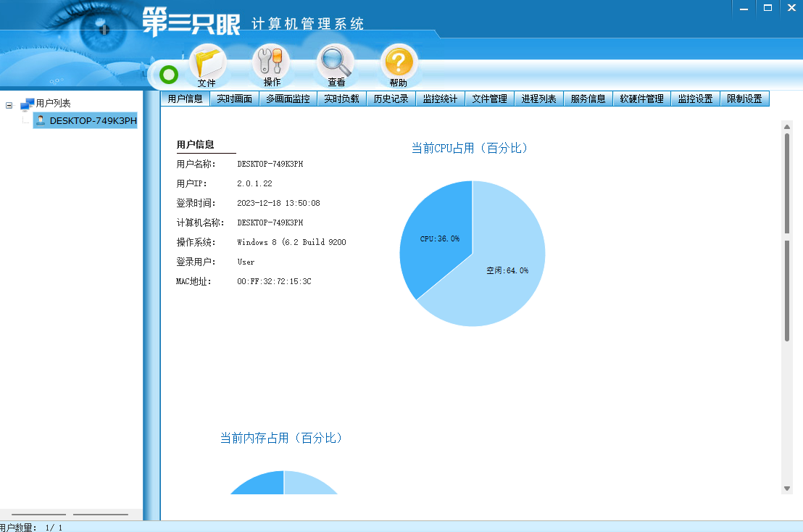
Task: Open the 多画面监控 tab
Action: coord(289,98)
